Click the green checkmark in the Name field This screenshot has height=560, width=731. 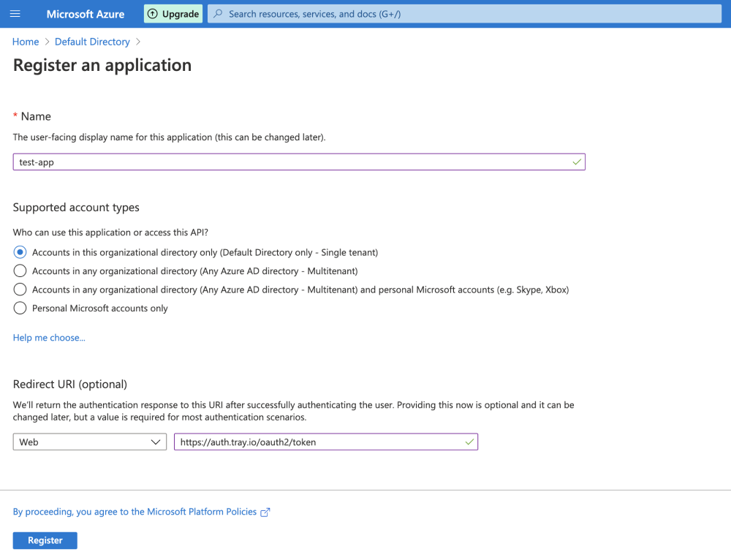pyautogui.click(x=576, y=162)
